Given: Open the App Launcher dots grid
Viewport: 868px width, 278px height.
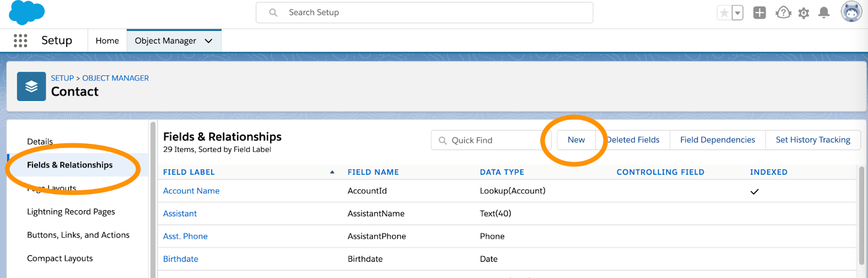Looking at the screenshot, I should (21, 41).
